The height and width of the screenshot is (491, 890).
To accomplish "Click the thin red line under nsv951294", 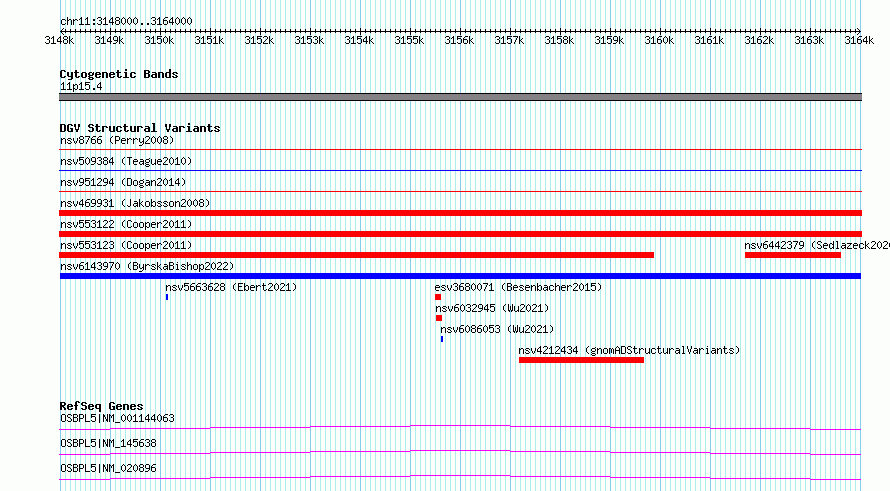I will click(460, 191).
